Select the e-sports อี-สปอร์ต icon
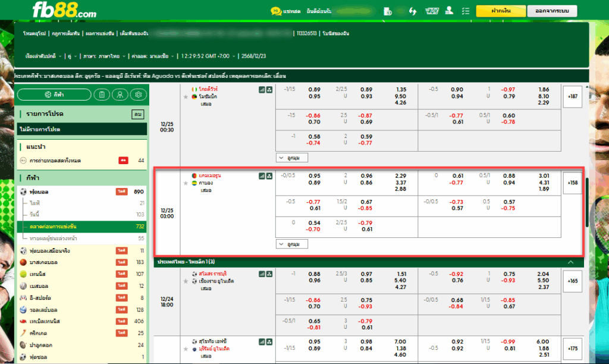 (23, 298)
